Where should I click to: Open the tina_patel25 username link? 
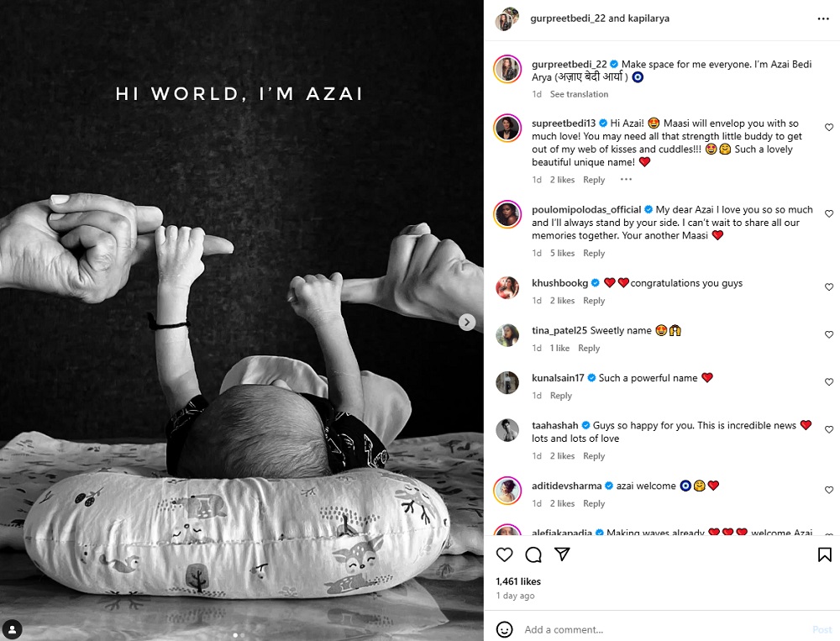click(x=559, y=331)
